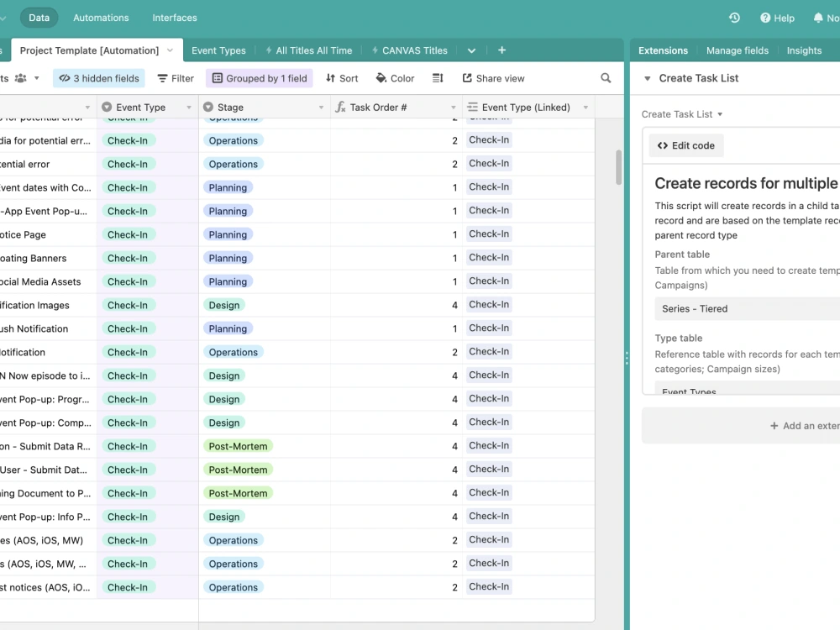Click the vent Pop-up: Progr... record name

tap(45, 400)
